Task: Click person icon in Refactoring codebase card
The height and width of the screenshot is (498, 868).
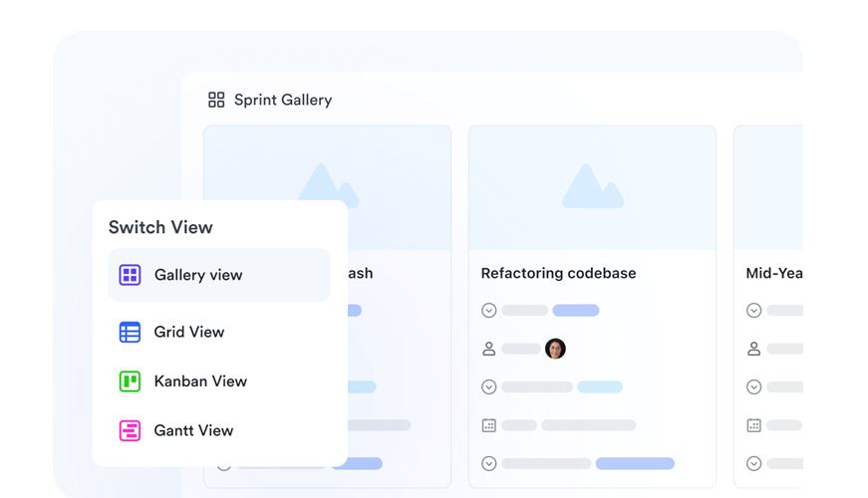Action: click(x=488, y=349)
